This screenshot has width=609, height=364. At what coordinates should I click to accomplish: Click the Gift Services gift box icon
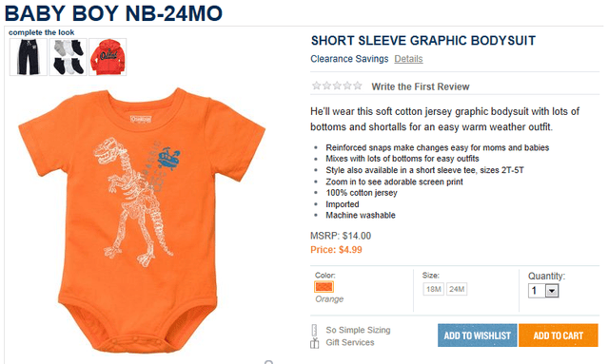click(314, 343)
